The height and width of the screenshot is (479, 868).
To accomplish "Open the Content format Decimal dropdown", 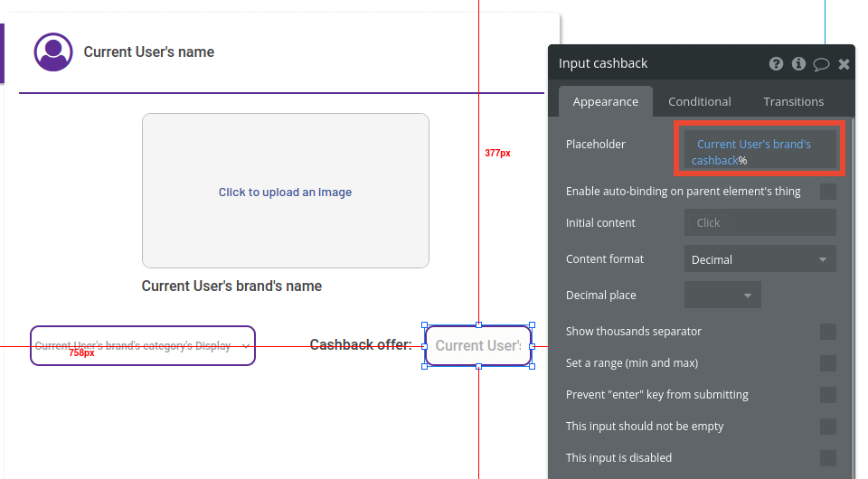I will [760, 258].
